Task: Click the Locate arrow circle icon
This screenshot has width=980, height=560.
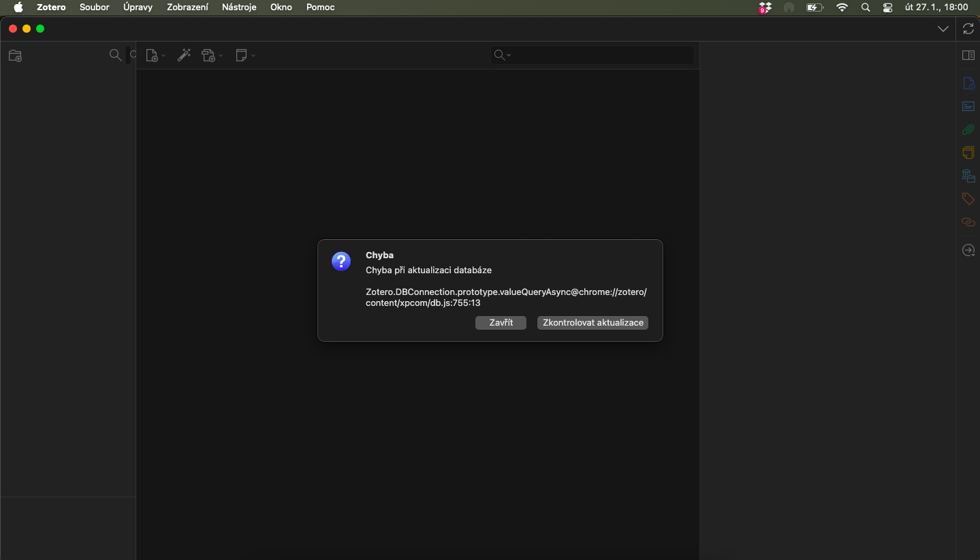Action: point(968,250)
